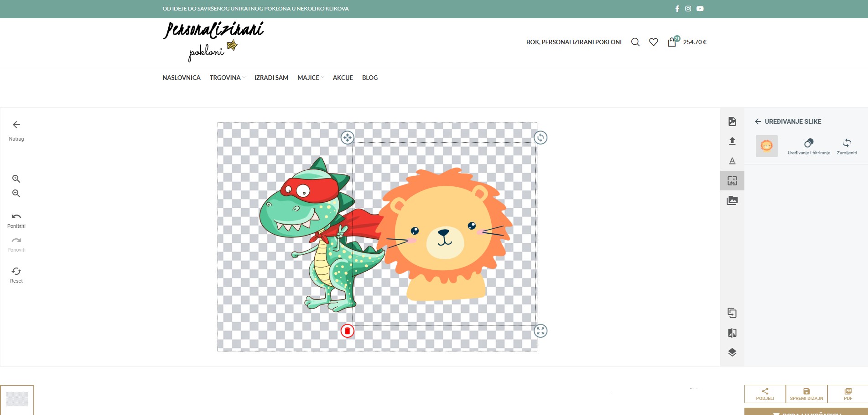The width and height of the screenshot is (868, 415).
Task: Undo with the Poništiti arrow
Action: (x=16, y=217)
